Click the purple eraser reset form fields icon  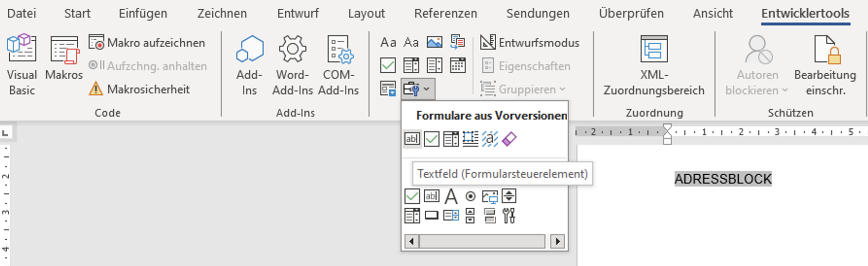click(x=509, y=139)
